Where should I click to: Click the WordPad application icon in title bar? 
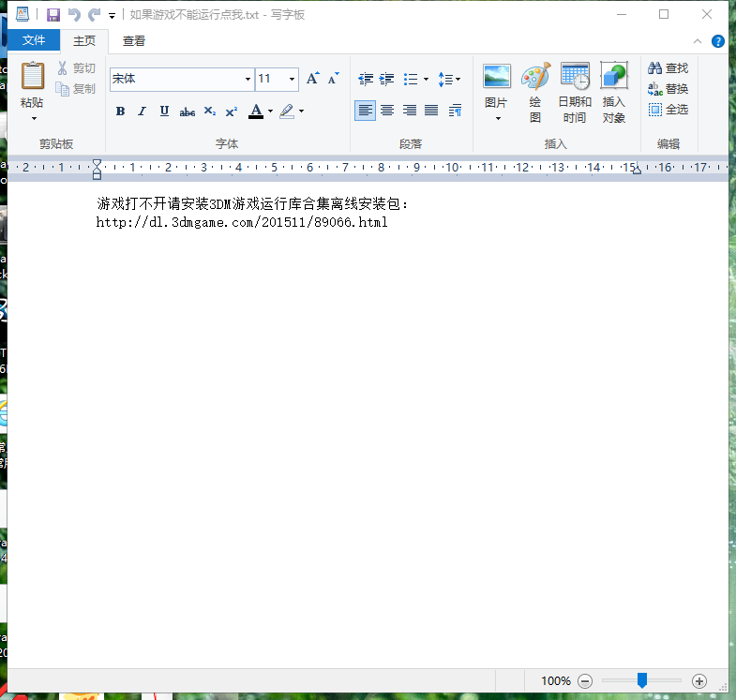coord(23,15)
